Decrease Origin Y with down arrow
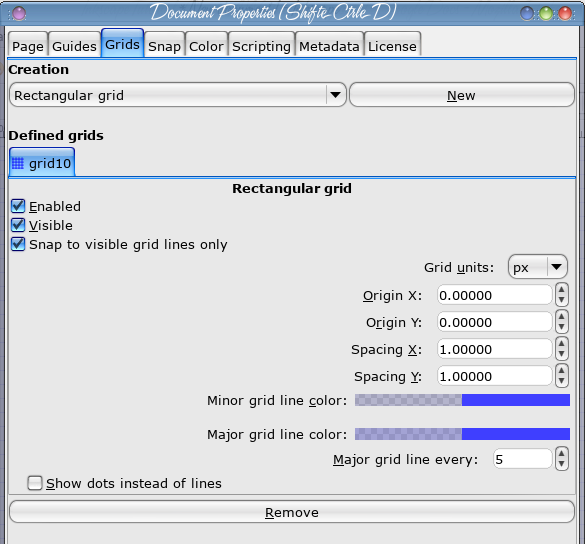Image resolution: width=585 pixels, height=544 pixels. pos(561,327)
